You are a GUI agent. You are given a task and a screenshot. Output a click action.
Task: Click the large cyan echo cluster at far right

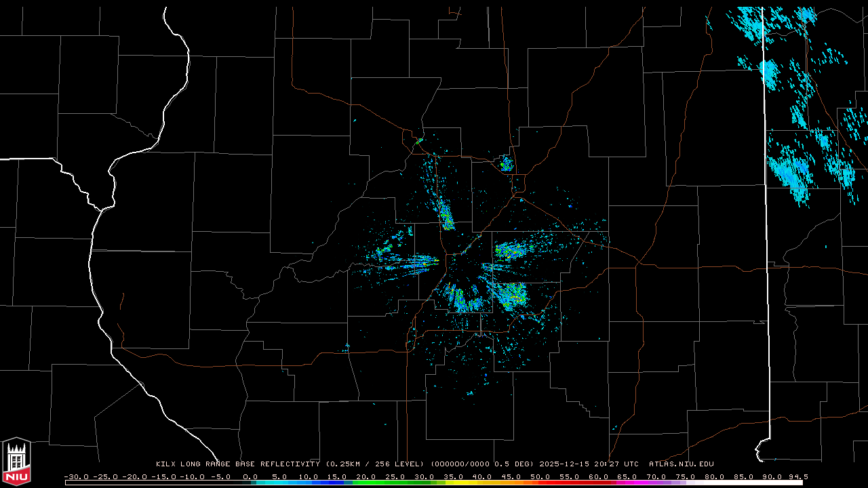pyautogui.click(x=789, y=173)
